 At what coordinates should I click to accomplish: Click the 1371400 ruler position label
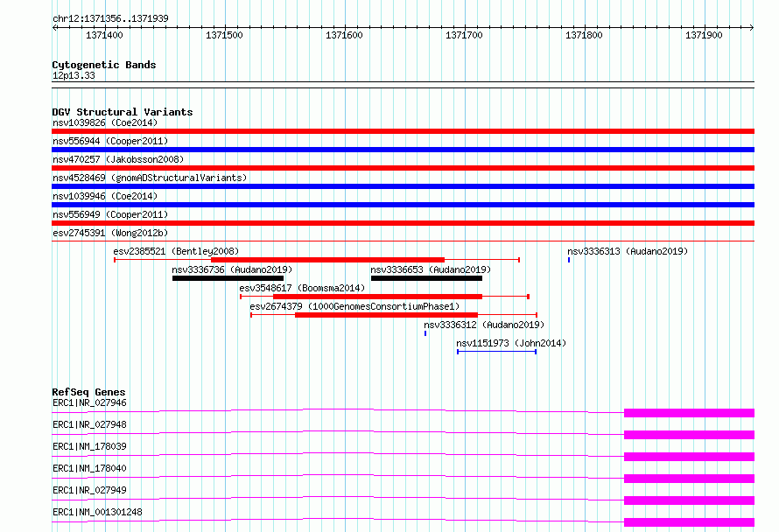coord(104,35)
